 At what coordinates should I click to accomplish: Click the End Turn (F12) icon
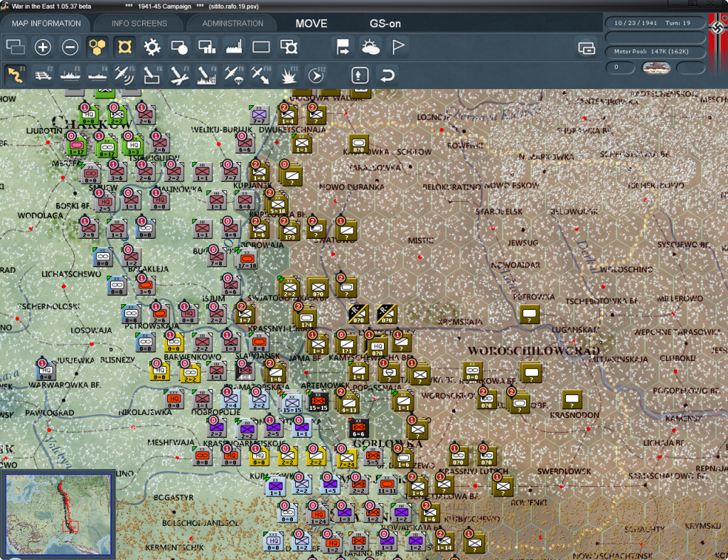(316, 75)
